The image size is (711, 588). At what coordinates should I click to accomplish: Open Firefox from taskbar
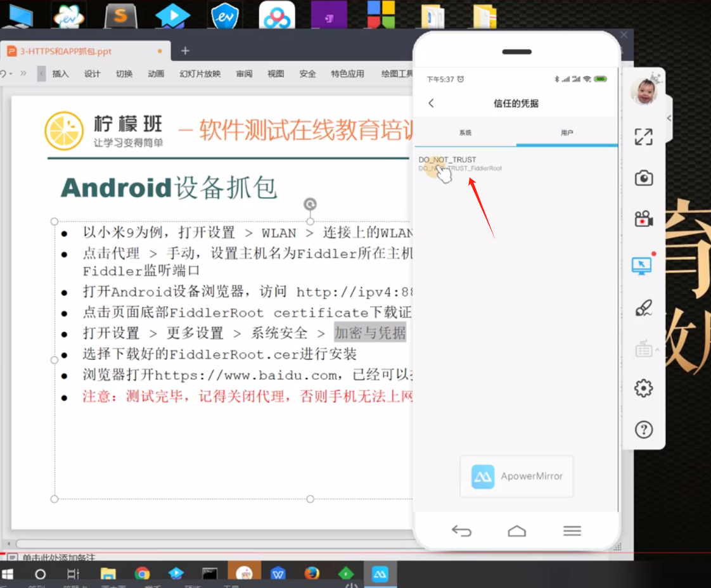[312, 574]
